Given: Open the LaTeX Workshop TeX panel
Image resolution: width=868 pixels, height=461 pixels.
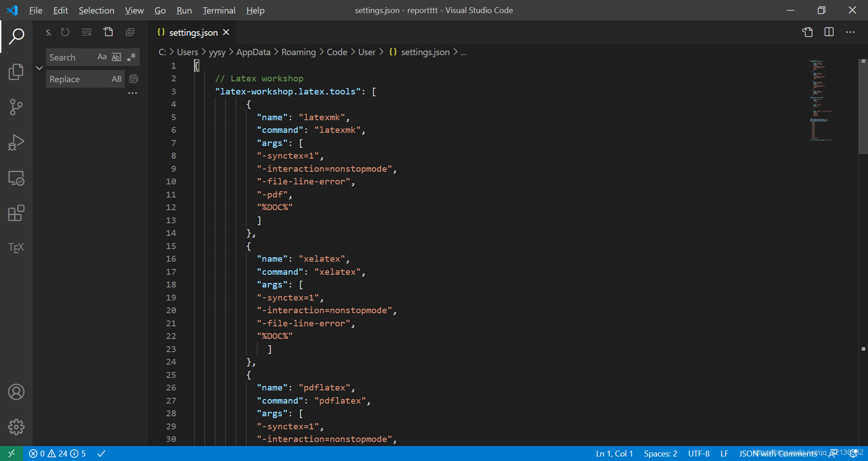Looking at the screenshot, I should (16, 248).
